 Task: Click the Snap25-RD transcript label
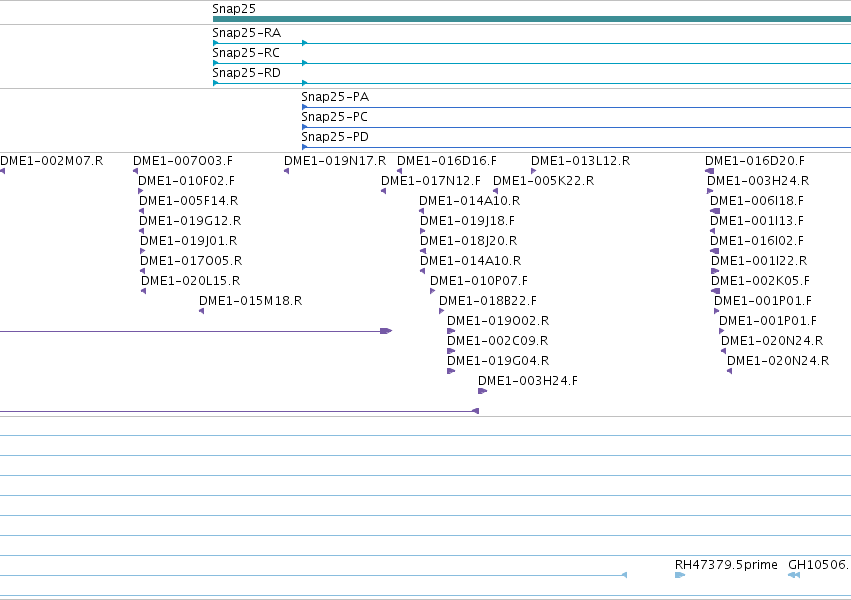tap(246, 73)
